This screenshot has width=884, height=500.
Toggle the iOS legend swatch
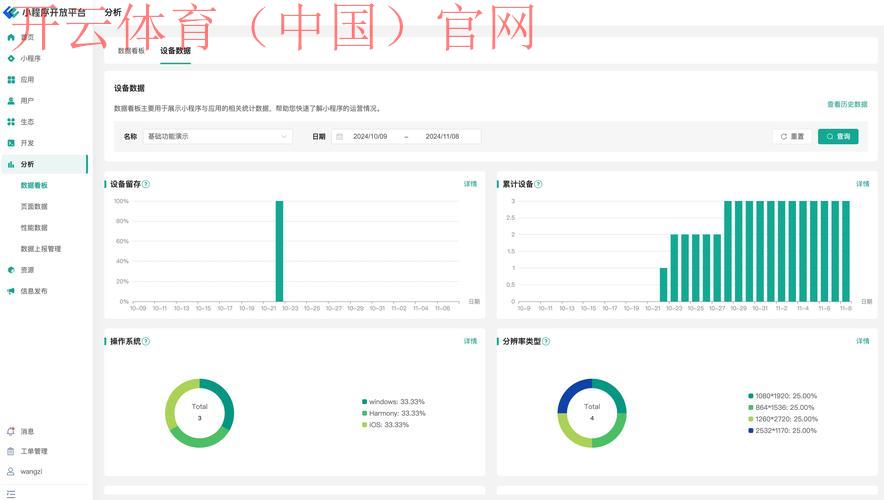coord(364,425)
